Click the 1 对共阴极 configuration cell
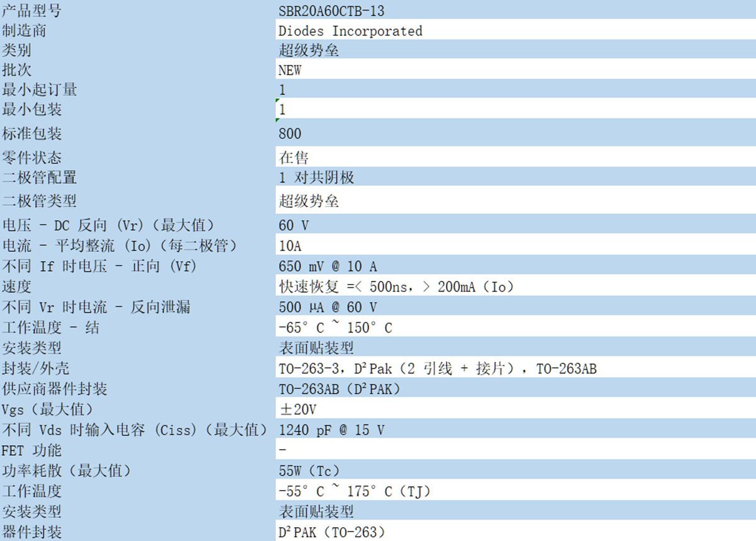The height and width of the screenshot is (541, 756). point(316,178)
